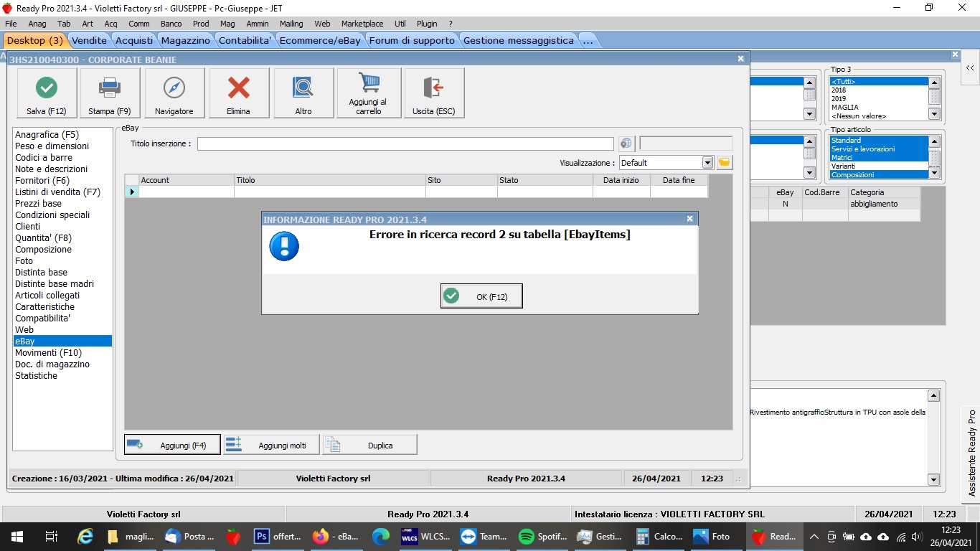Viewport: 980px width, 551px height.
Task: Open the Distinta base section
Action: [42, 272]
